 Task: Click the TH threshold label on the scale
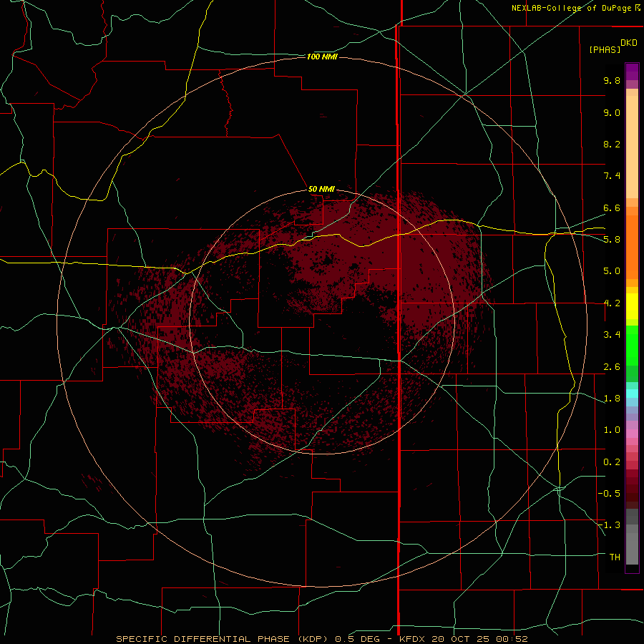615,557
